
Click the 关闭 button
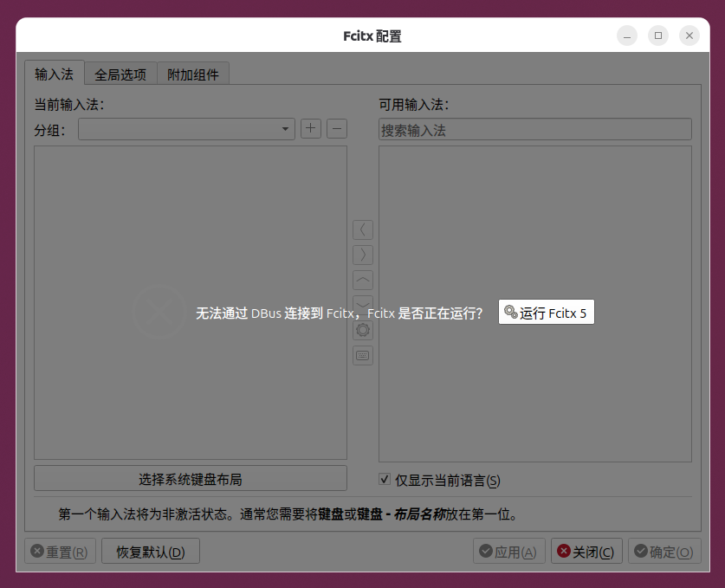586,552
